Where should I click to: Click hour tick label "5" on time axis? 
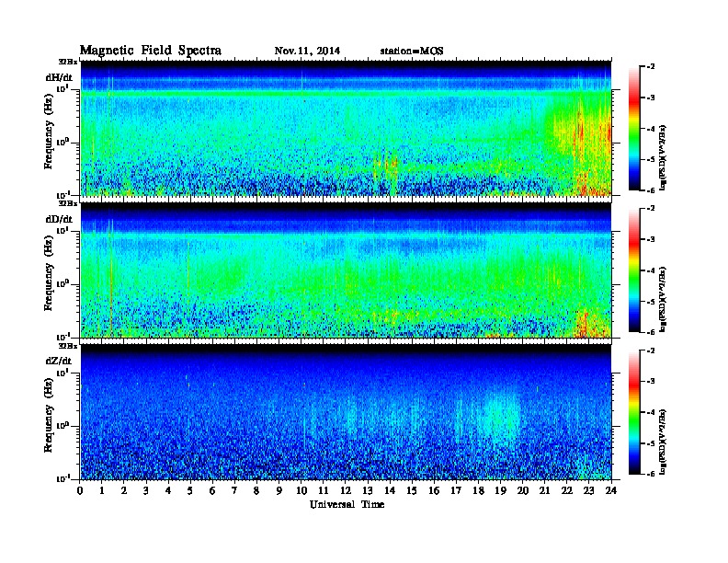(190, 491)
